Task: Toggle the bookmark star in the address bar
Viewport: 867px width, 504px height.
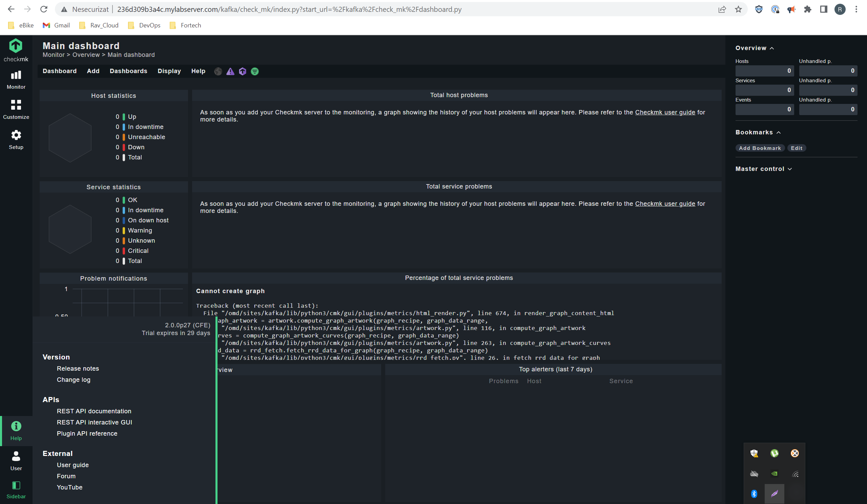Action: point(738,9)
